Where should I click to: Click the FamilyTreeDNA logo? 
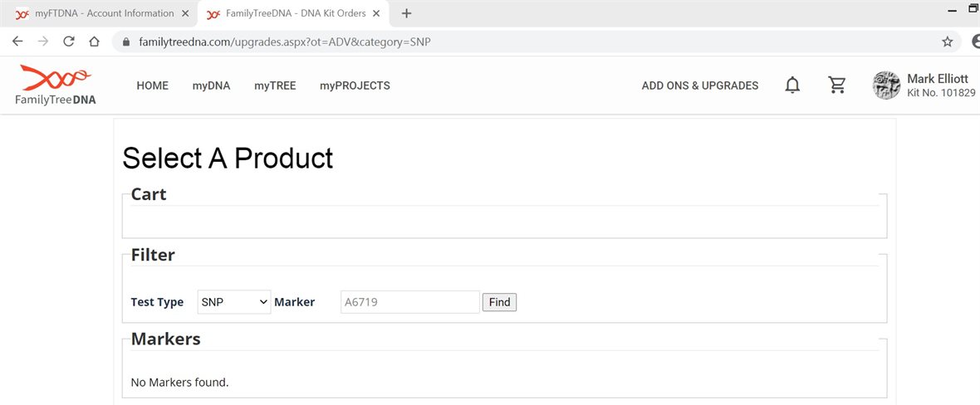[x=55, y=85]
